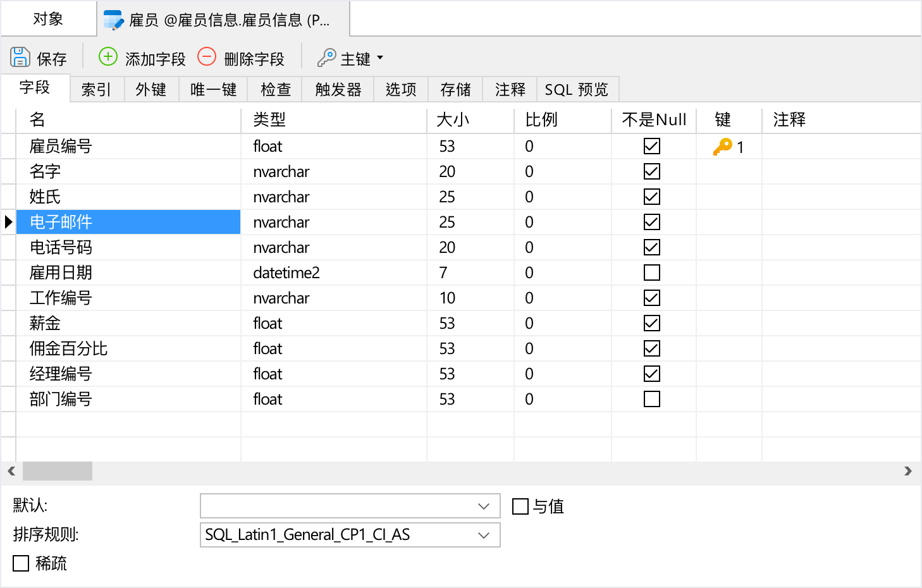This screenshot has height=588, width=922.
Task: Click the Save floppy disk icon
Action: pyautogui.click(x=20, y=58)
